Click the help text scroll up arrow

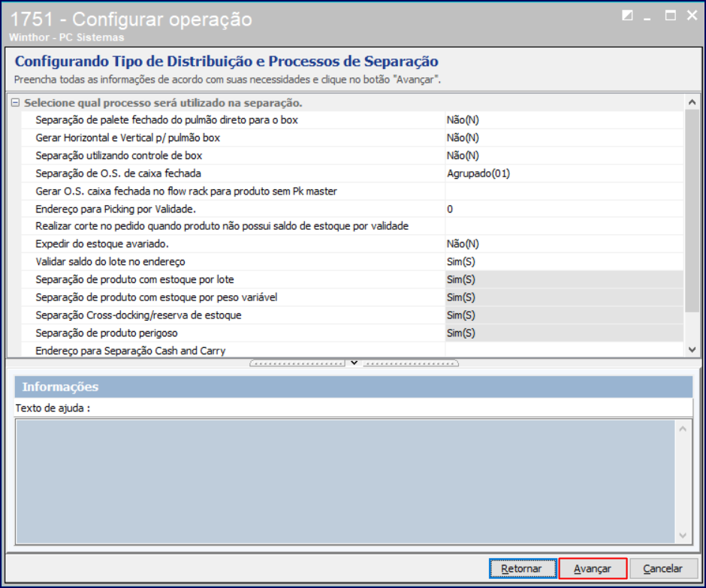[x=683, y=429]
